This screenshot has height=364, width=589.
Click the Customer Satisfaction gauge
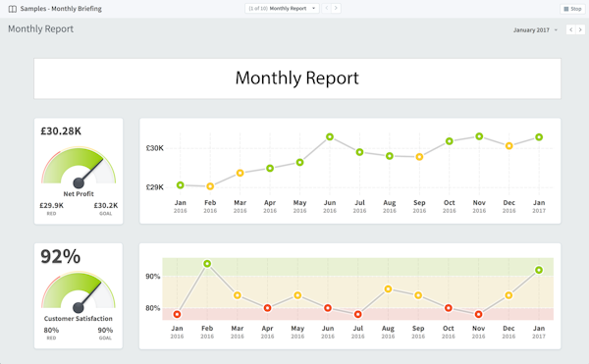79,292
